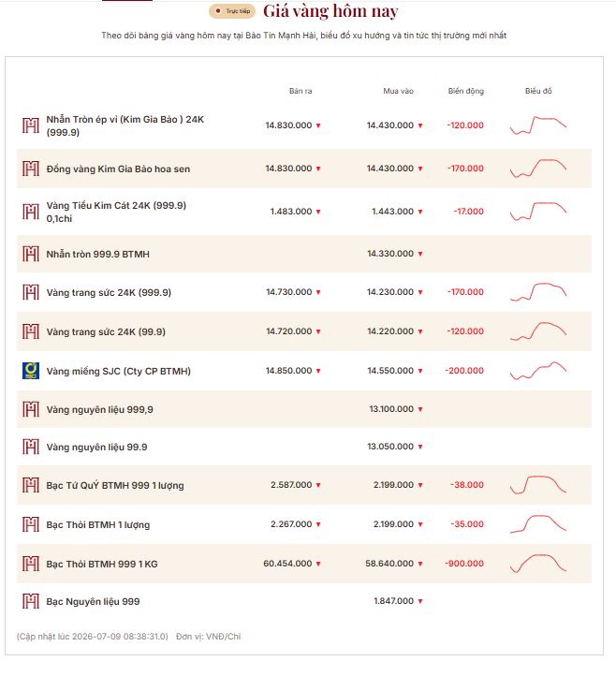The height and width of the screenshot is (676, 616).
Task: Click the BTMH logo next to Nhẫn Tròn ép vỉ
Action: point(31,125)
